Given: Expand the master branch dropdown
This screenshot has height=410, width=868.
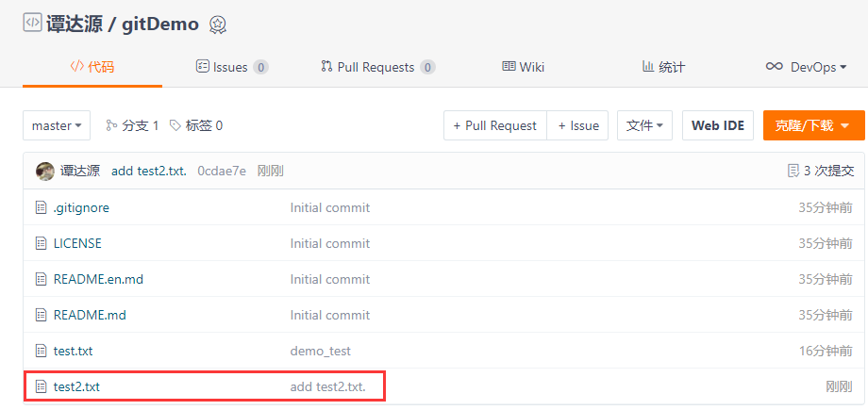Looking at the screenshot, I should tap(57, 125).
